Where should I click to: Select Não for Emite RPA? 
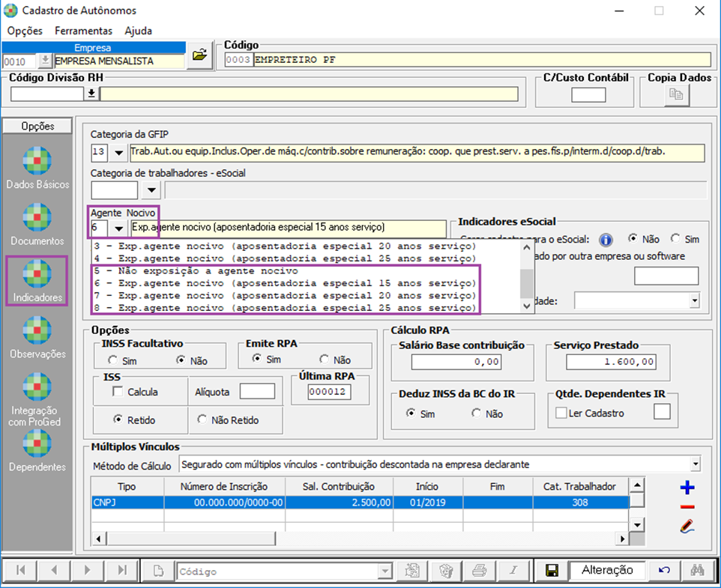[x=325, y=360]
